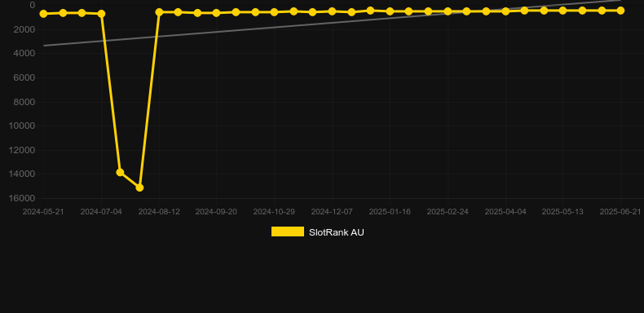
Task: Click the data point above 2024-07-04
Action: [x=101, y=14]
